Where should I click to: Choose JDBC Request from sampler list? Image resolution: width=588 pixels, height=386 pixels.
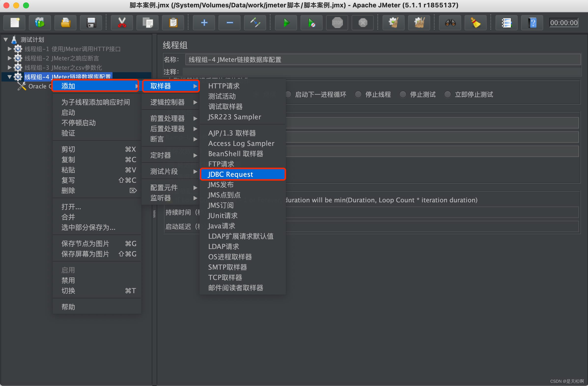click(x=243, y=174)
